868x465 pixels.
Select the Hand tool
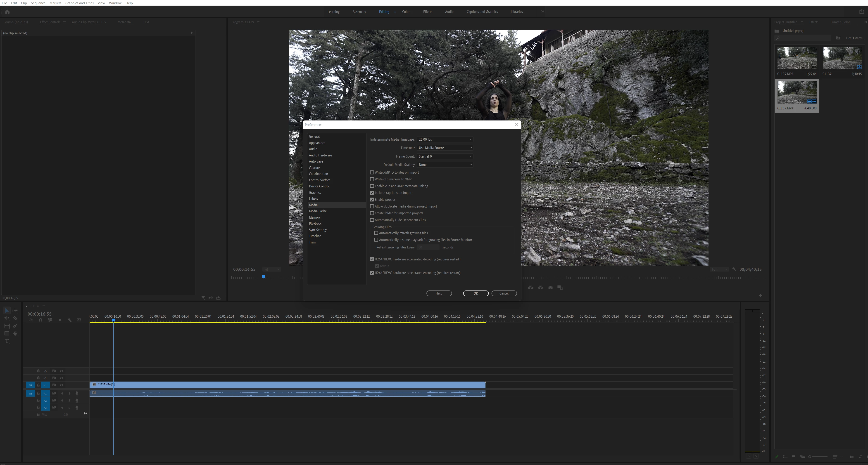[15, 333]
